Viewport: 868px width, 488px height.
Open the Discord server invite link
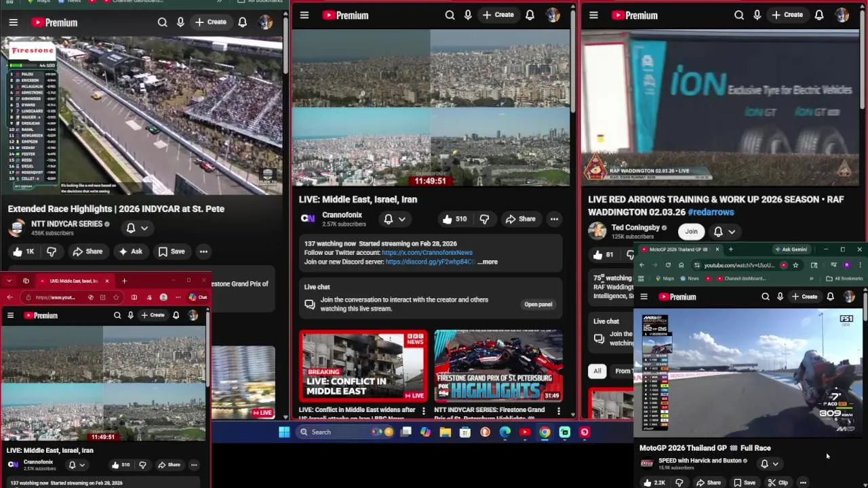coord(430,262)
